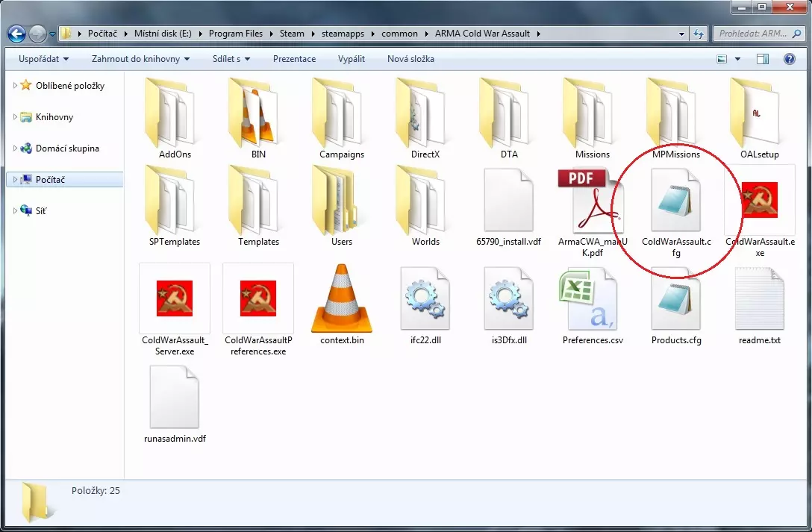Viewport: 812px width, 532px height.
Task: Click the forward navigation arrow
Action: 37,34
